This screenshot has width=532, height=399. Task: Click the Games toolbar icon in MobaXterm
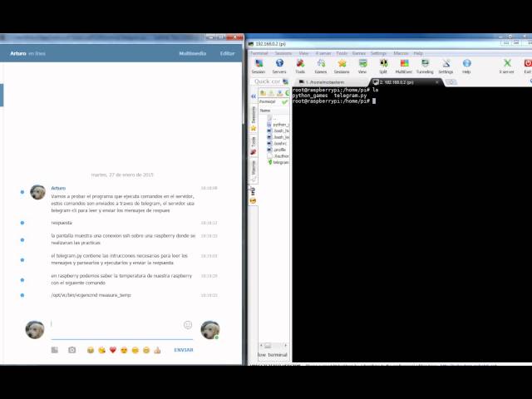(x=321, y=66)
